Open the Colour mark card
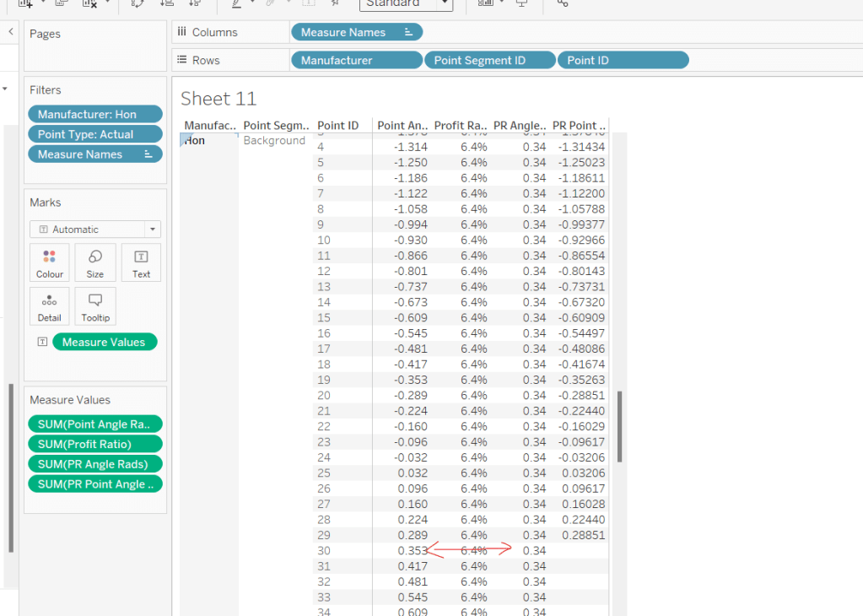The width and height of the screenshot is (863, 616). coord(49,262)
